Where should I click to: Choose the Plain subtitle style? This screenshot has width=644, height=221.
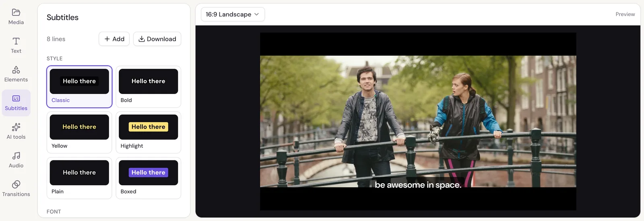pos(79,178)
